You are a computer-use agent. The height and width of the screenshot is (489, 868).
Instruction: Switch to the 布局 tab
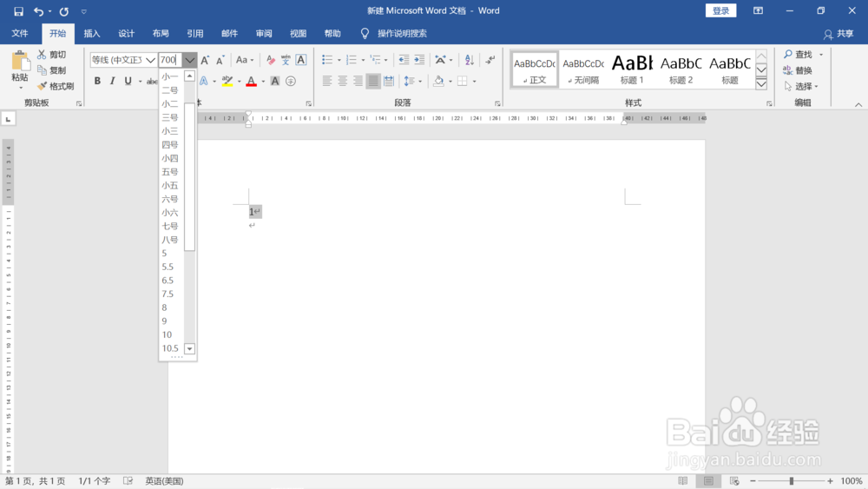[161, 33]
